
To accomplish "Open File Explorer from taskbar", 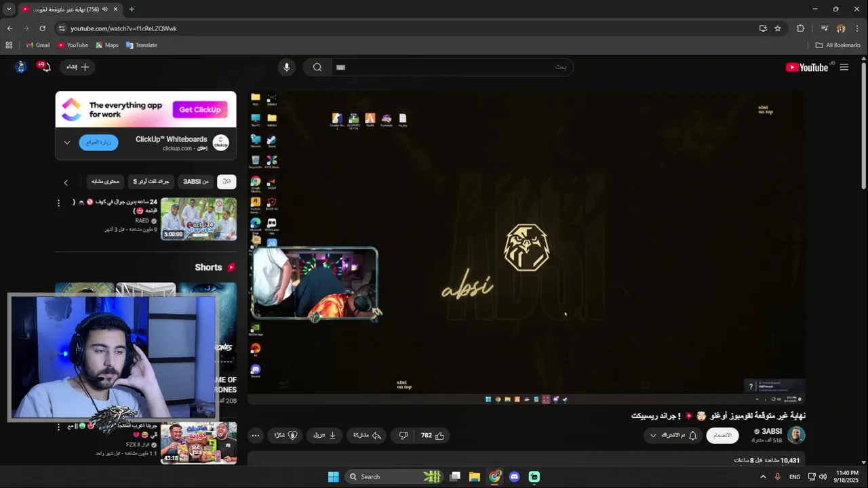I will [475, 476].
